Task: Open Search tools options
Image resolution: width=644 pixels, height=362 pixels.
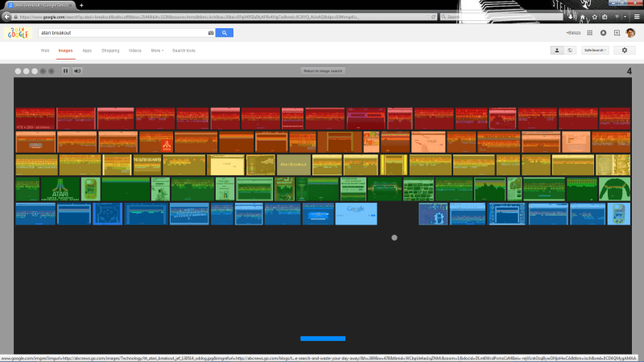Action: [x=184, y=51]
